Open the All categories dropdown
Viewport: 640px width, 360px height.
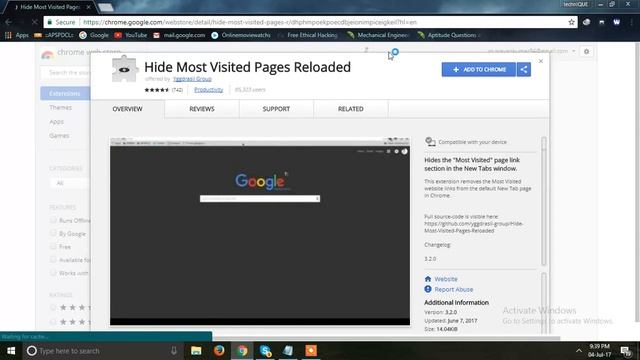pyautogui.click(x=69, y=183)
